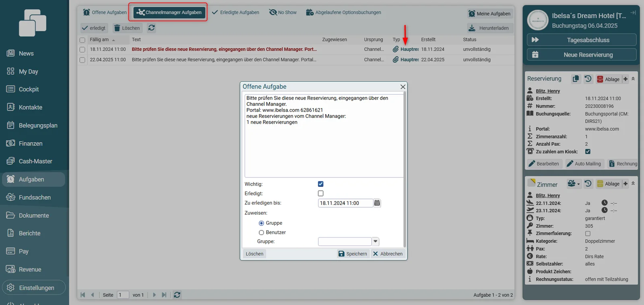Toggle Zimmerfixierung checkbox
The width and height of the screenshot is (644, 305).
588,233
